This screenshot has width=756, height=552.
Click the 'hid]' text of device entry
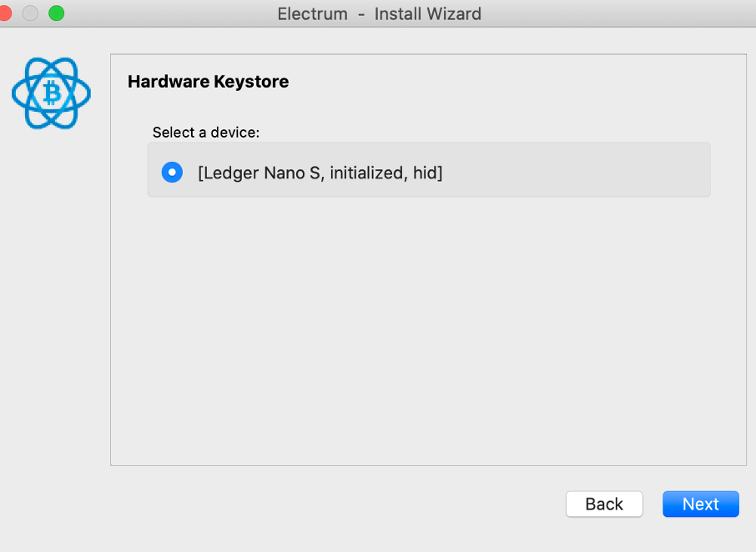(x=428, y=173)
